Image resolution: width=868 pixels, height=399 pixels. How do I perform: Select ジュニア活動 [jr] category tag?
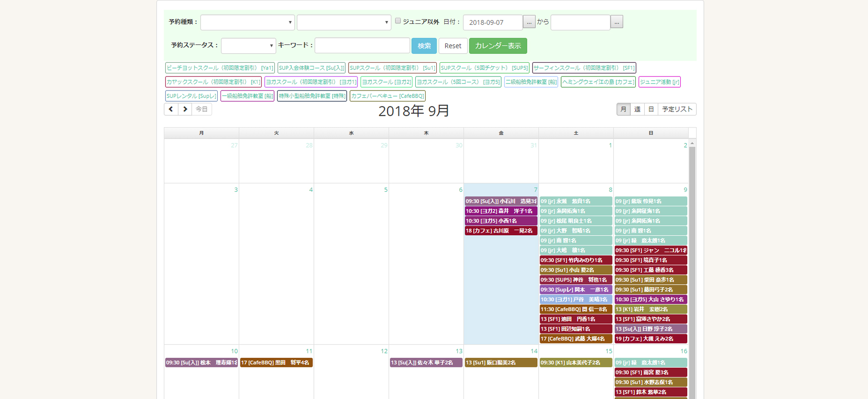click(660, 82)
